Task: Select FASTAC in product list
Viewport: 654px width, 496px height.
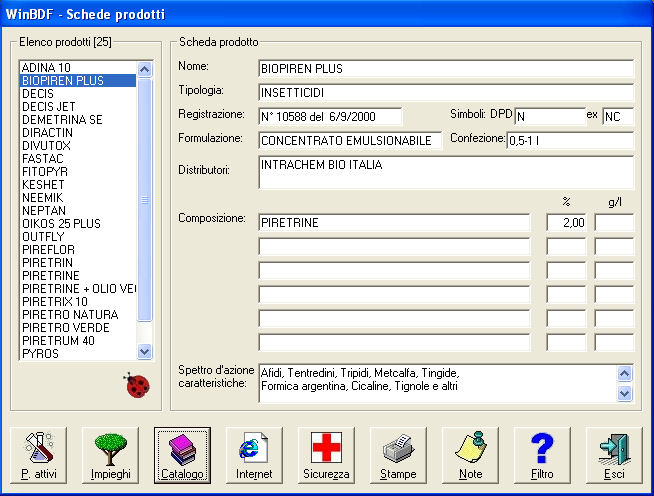Action: click(x=78, y=159)
